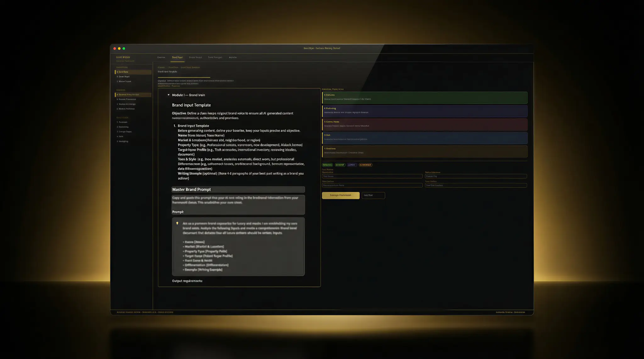Toggle the green leftmost filter chip
This screenshot has width=644, height=359.
327,165
